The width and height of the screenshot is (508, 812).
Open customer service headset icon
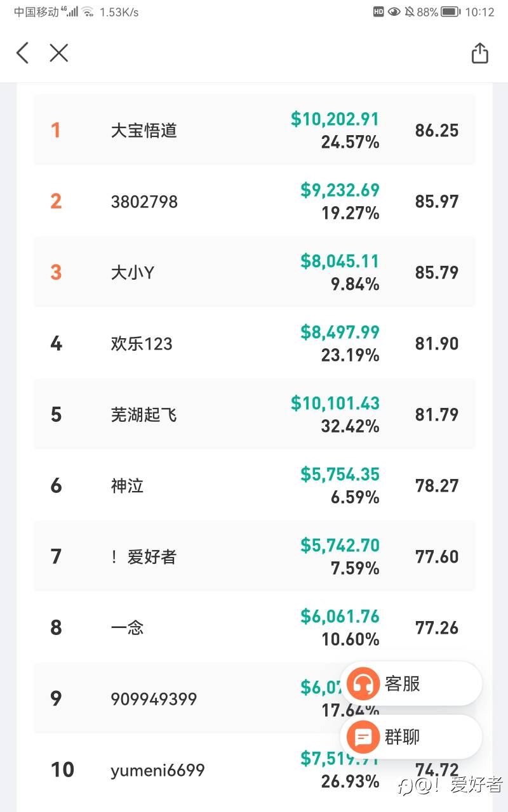point(363,684)
